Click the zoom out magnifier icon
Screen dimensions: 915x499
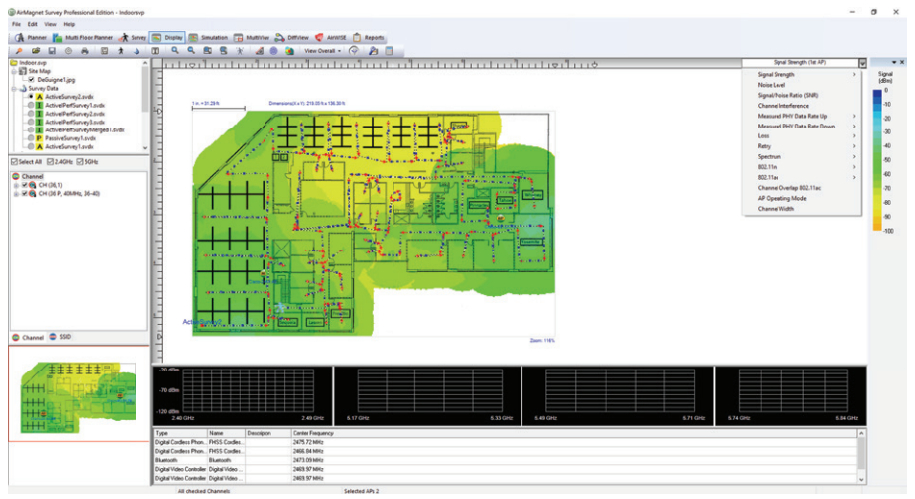(191, 51)
